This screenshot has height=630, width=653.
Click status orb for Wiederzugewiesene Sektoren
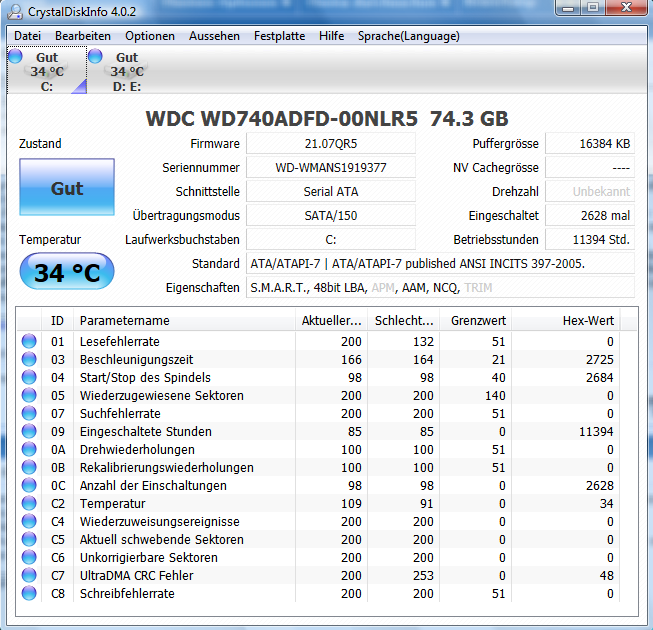(x=29, y=395)
